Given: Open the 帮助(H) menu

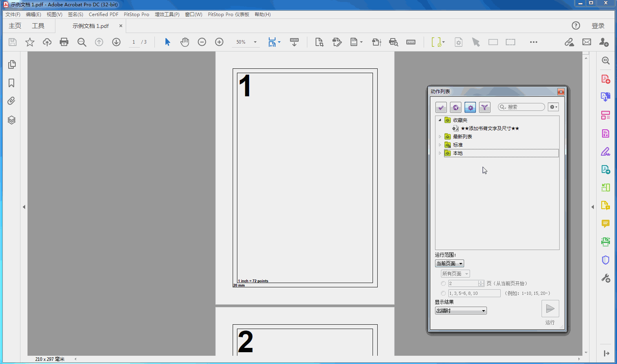Looking at the screenshot, I should click(x=263, y=15).
